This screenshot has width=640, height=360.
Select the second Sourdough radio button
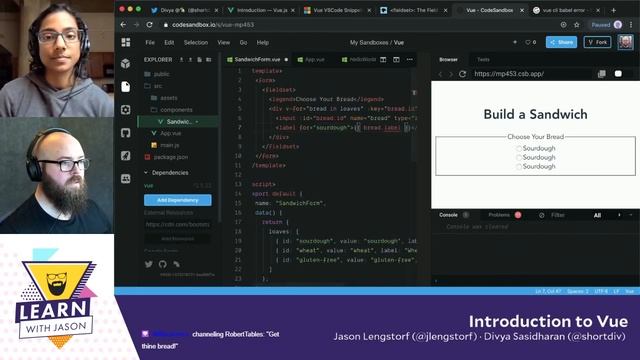coord(519,158)
